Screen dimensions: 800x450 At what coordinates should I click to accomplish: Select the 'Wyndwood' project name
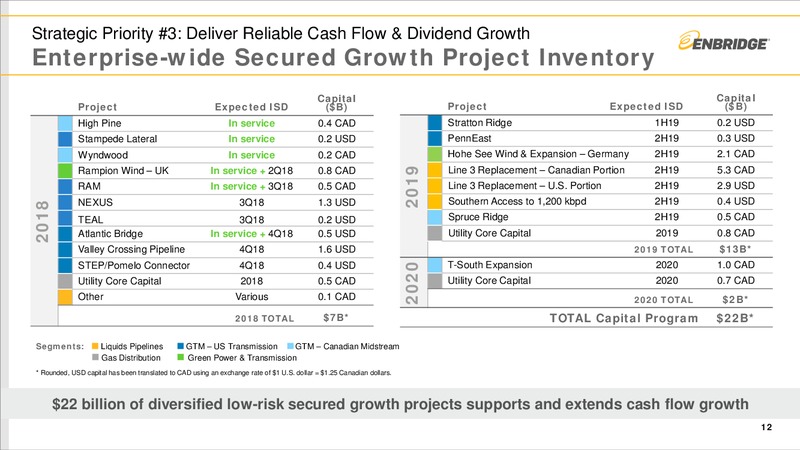click(x=103, y=155)
